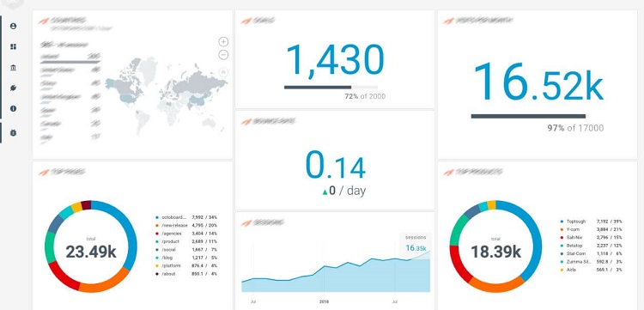Open the user account icon in sidebar
The height and width of the screenshot is (310, 644).
(x=13, y=26)
